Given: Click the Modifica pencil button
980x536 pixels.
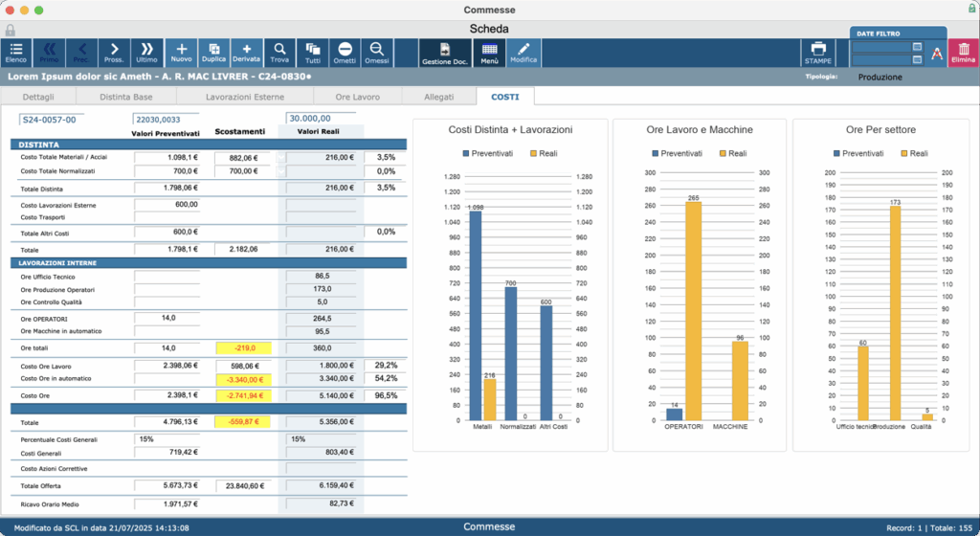Looking at the screenshot, I should tap(523, 53).
